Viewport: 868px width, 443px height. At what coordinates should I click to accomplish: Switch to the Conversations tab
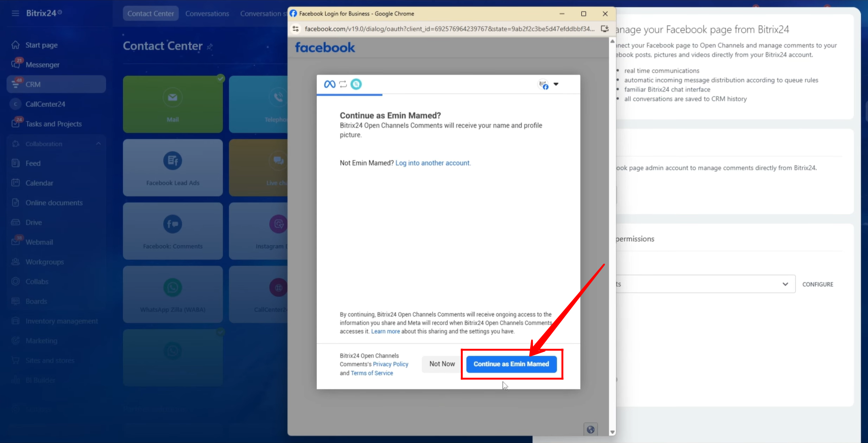(207, 14)
